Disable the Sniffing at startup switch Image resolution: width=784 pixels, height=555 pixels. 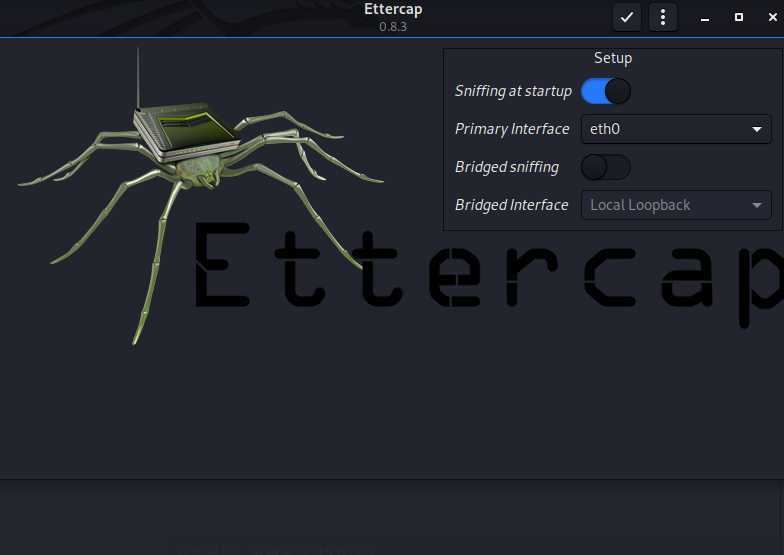606,91
